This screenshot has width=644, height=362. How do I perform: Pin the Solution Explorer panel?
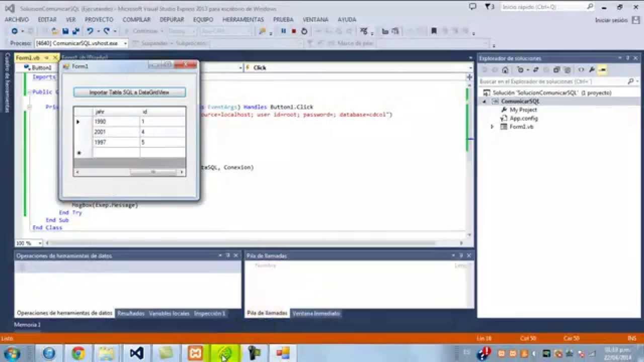pyautogui.click(x=628, y=58)
